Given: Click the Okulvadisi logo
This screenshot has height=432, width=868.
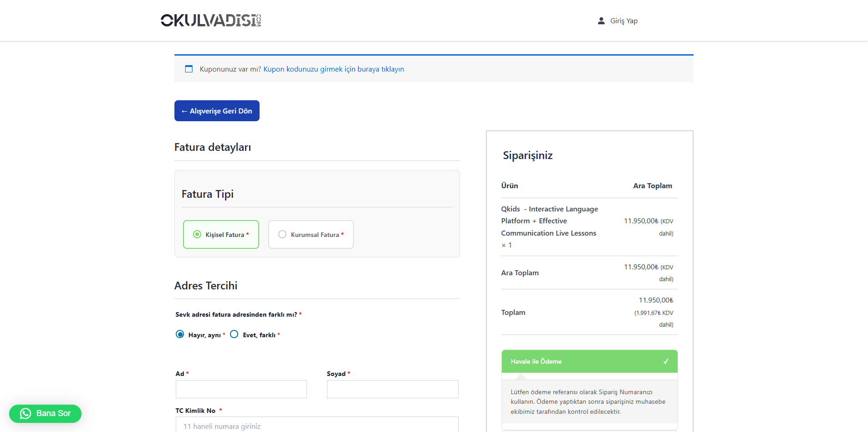Looking at the screenshot, I should point(212,20).
